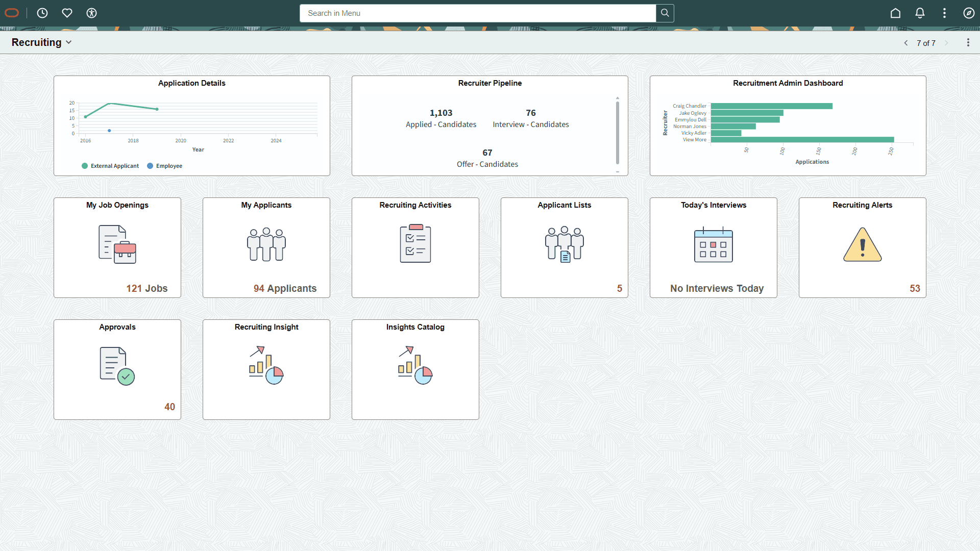Click the accessibility icon
The height and width of the screenshot is (551, 980).
pyautogui.click(x=91, y=13)
